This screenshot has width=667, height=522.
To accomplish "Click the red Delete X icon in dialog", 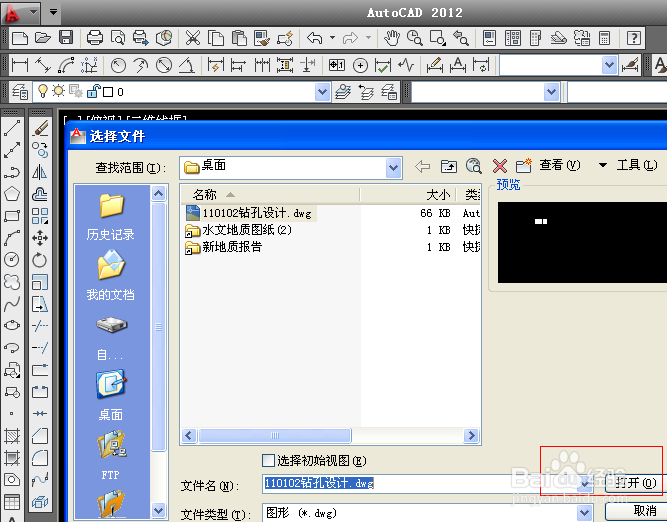I will click(x=500, y=166).
